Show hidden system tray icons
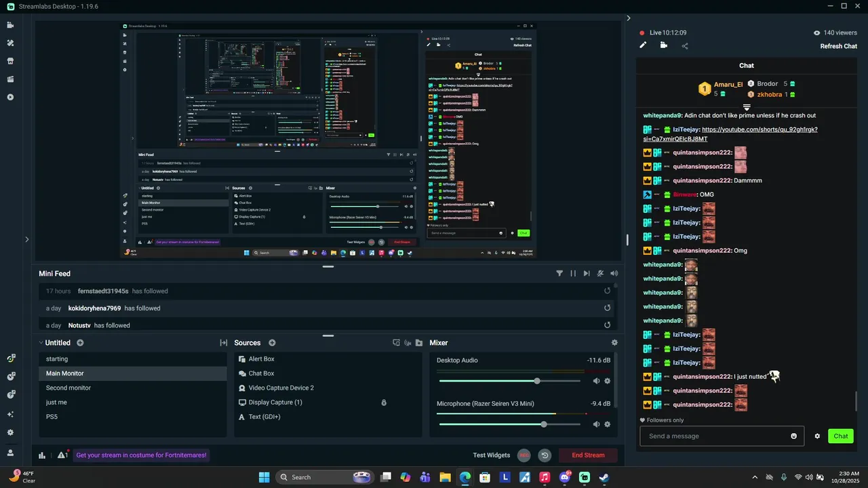Screen dimensions: 868x488 pos(754,477)
